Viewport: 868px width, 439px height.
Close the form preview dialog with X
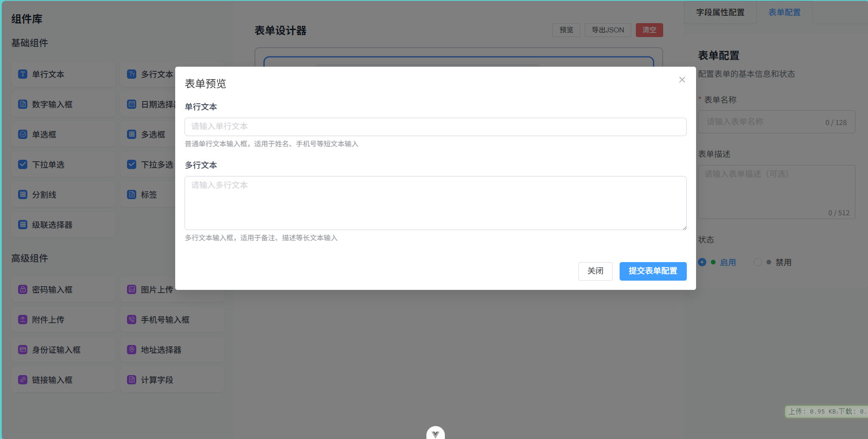click(x=682, y=80)
